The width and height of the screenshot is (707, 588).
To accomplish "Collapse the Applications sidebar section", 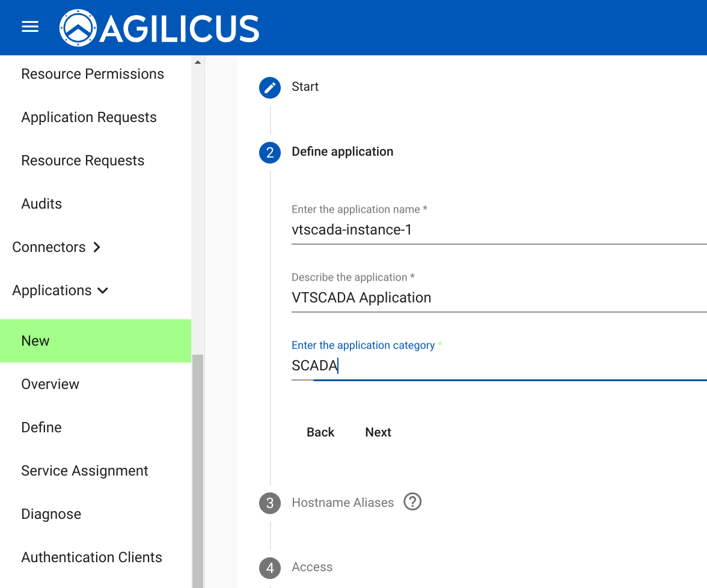I will pos(60,290).
